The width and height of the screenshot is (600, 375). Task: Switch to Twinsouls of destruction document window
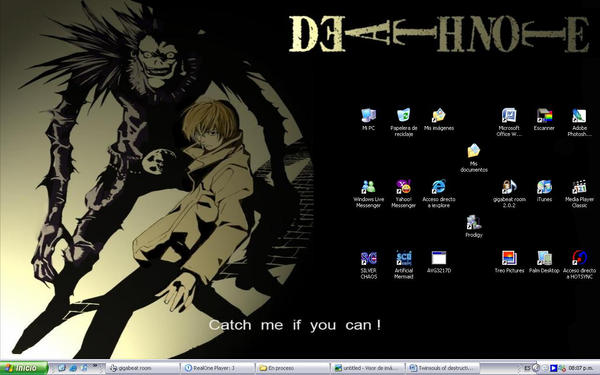pos(442,368)
